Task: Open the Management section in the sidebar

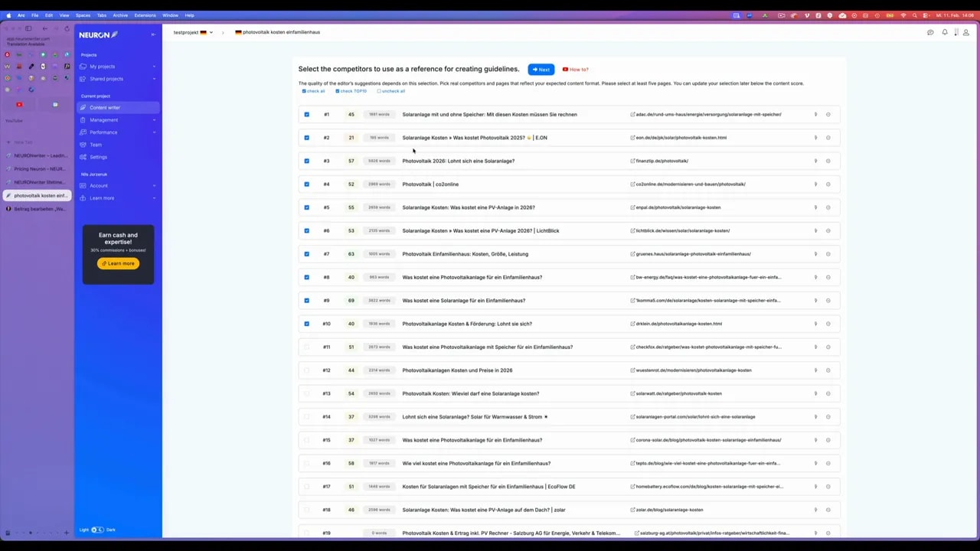Action: (x=103, y=119)
